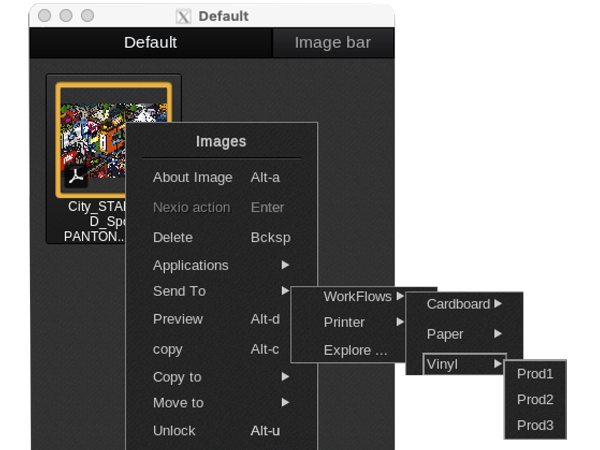This screenshot has height=450, width=600.
Task: Open the Printer submenu
Action: pos(363,322)
